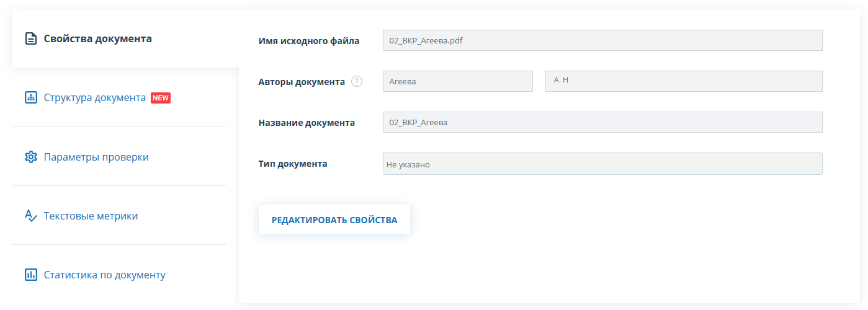Image resolution: width=868 pixels, height=310 pixels.
Task: Open the Тип документа field showing Не указано
Action: (602, 164)
